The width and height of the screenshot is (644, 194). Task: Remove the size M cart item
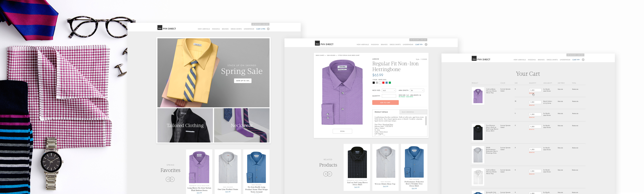tap(532, 105)
